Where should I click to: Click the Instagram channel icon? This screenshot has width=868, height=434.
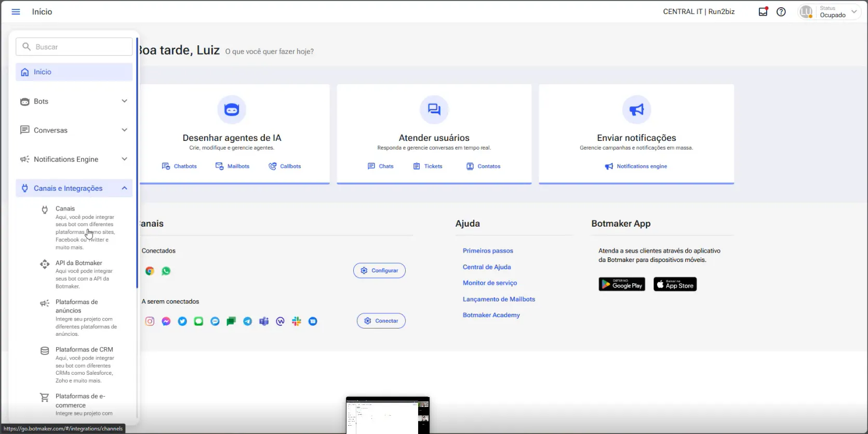(x=150, y=321)
